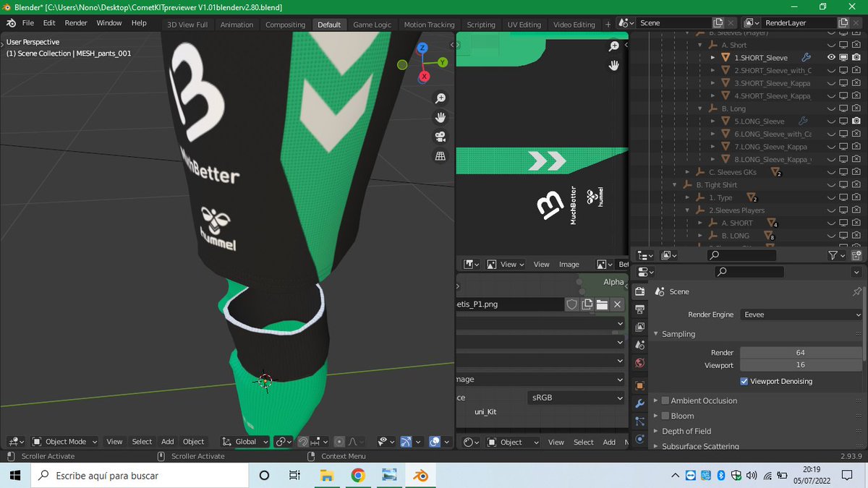The image size is (868, 488).
Task: Open the Object Mode dropdown in 3D viewport
Action: 65,441
